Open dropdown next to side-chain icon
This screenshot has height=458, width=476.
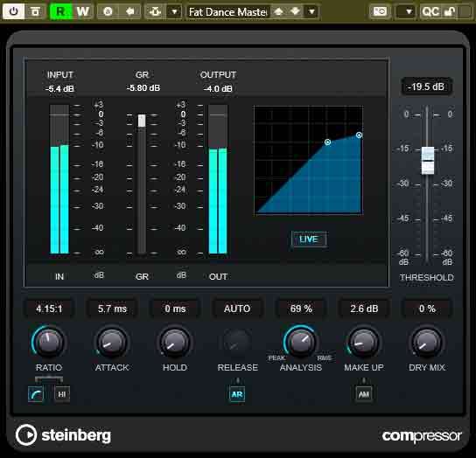(x=174, y=12)
